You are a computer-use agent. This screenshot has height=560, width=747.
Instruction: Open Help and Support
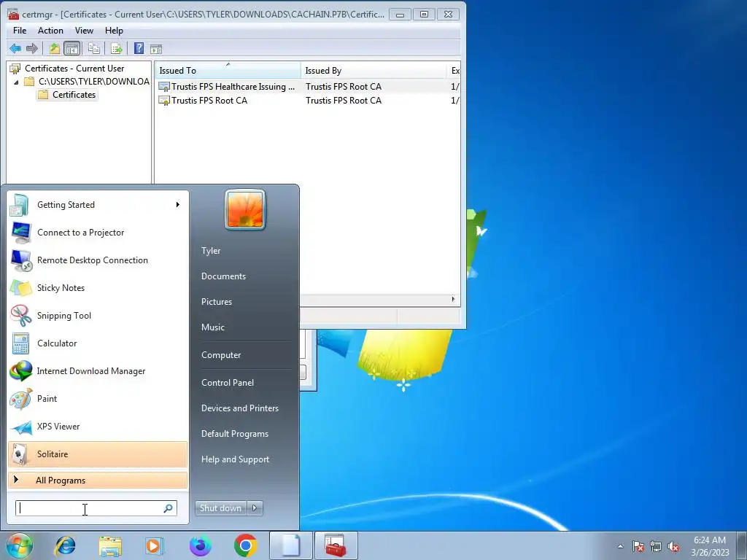click(x=235, y=459)
